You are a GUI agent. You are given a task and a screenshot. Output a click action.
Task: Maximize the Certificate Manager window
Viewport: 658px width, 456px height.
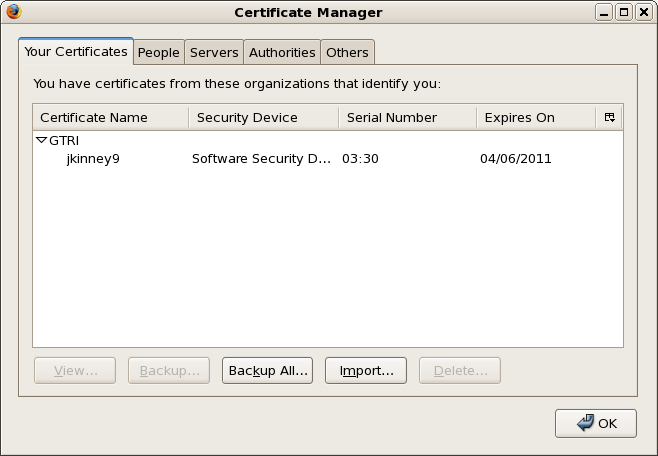[x=624, y=12]
